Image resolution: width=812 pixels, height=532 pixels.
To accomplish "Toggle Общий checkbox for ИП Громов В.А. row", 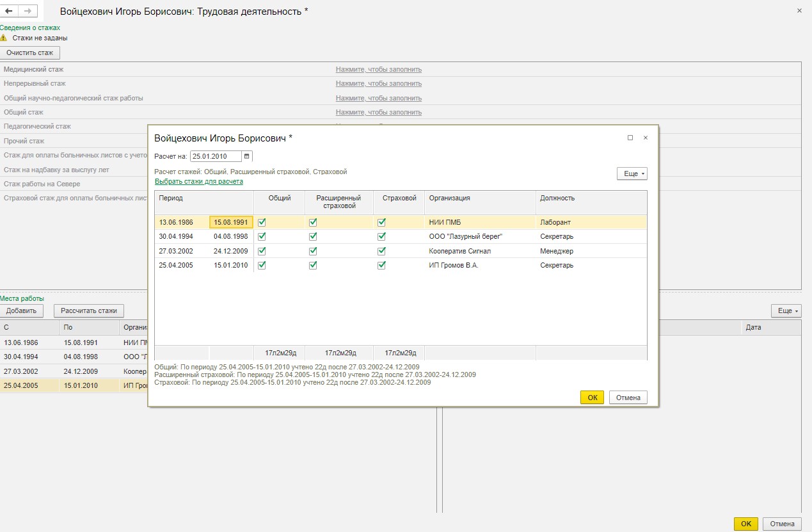I will tap(262, 265).
